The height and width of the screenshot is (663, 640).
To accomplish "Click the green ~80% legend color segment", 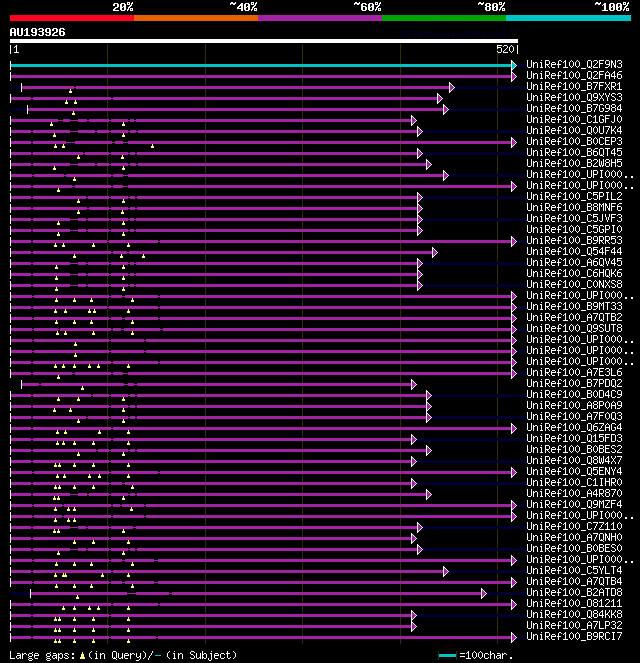I will (x=444, y=18).
